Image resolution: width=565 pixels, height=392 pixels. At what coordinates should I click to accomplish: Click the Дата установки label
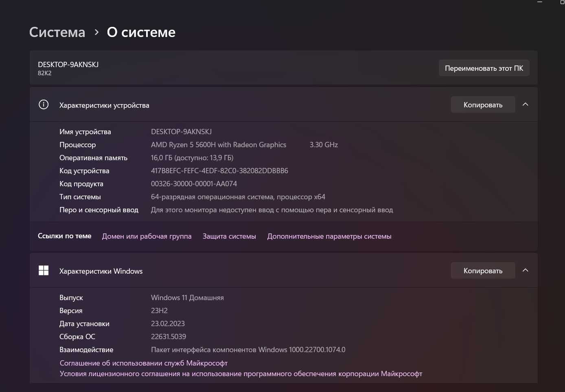click(84, 324)
